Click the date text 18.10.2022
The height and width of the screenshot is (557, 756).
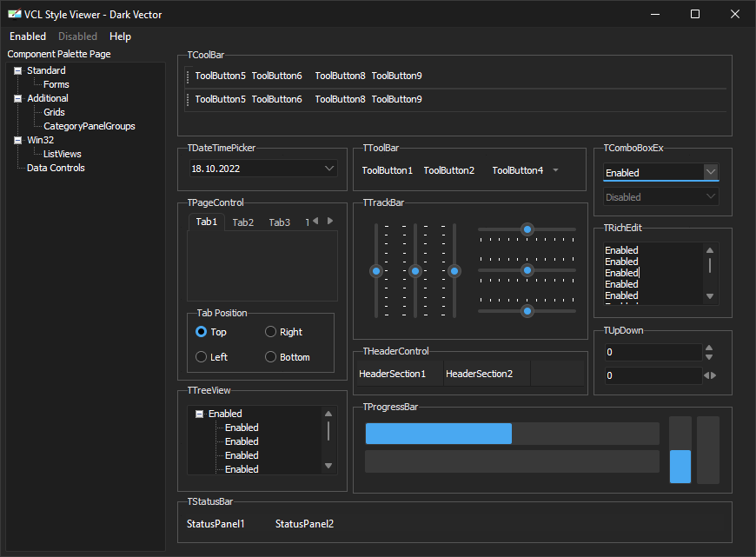[216, 169]
